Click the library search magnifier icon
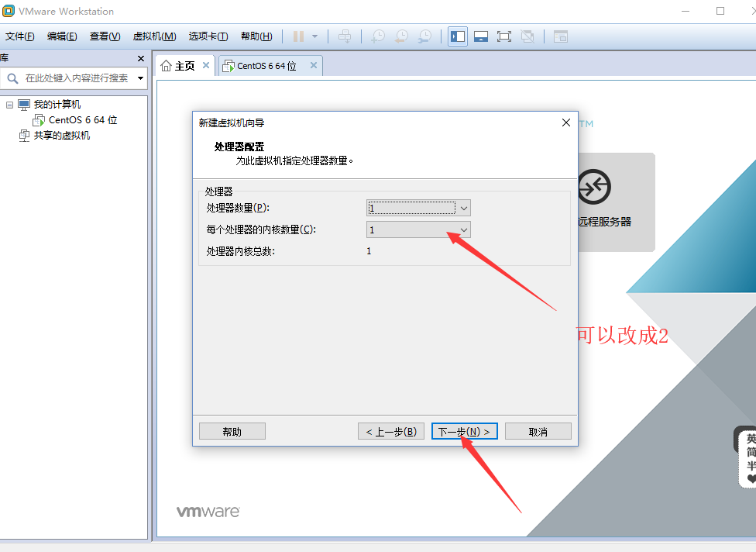The width and height of the screenshot is (756, 552). tap(12, 78)
